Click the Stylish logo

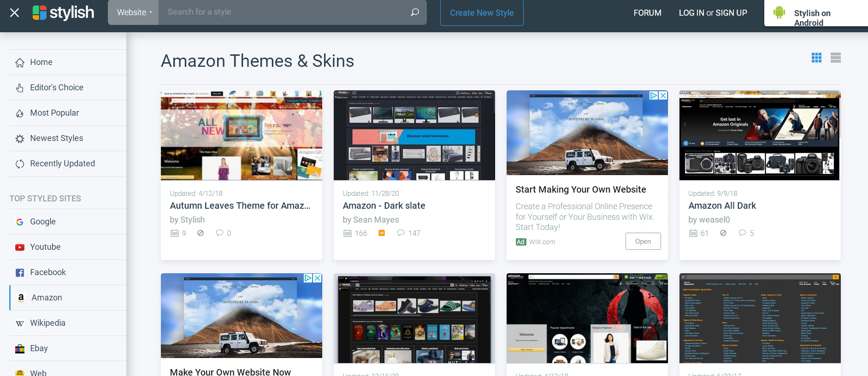click(63, 13)
